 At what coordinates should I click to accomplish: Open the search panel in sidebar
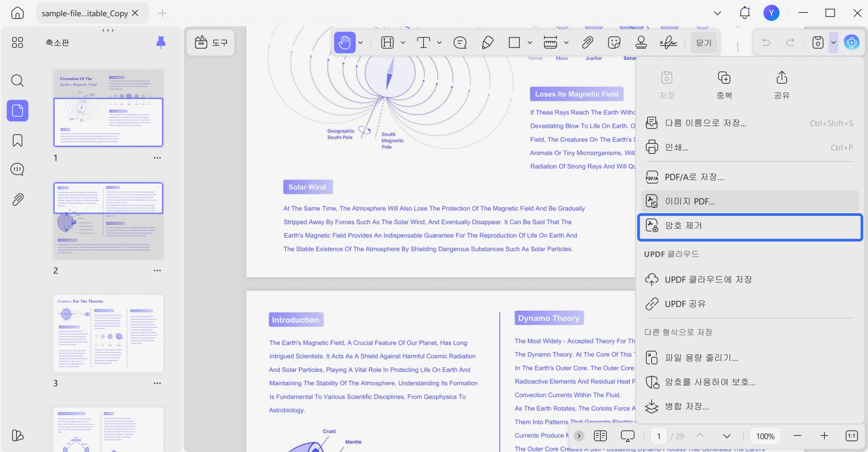coord(17,81)
